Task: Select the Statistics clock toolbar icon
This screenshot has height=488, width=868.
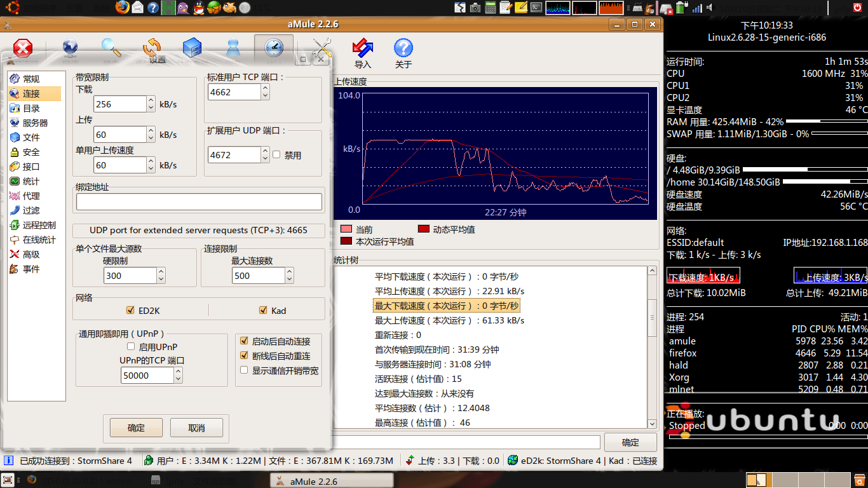Action: click(274, 48)
